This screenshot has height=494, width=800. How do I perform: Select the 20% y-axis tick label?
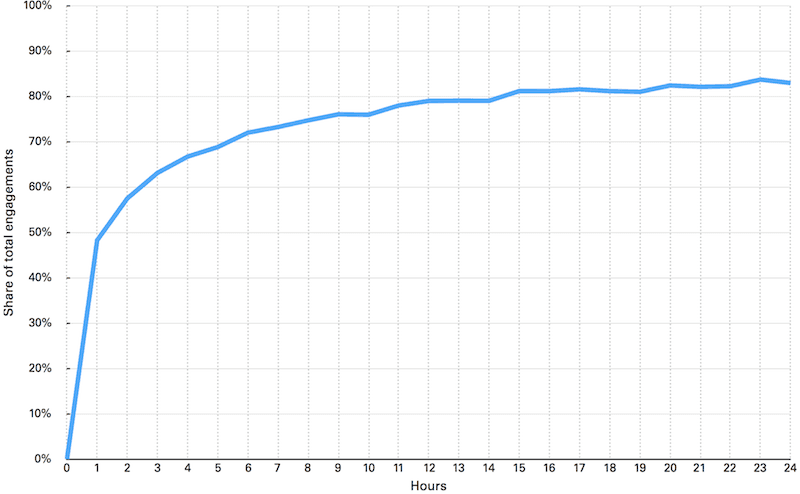[43, 368]
